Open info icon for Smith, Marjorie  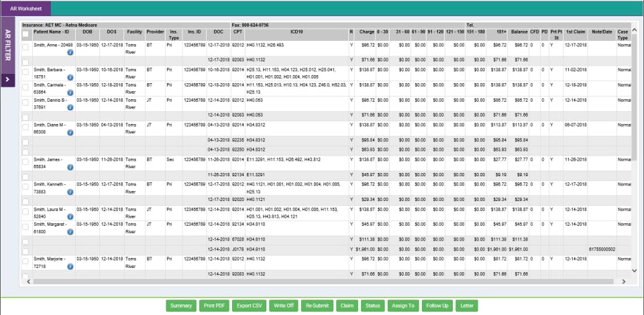[x=70, y=267]
